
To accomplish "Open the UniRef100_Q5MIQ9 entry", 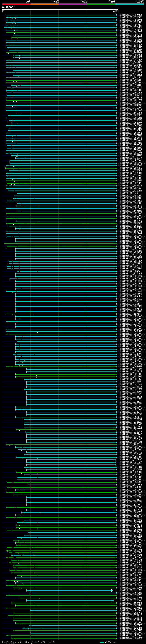I will point(131,148).
